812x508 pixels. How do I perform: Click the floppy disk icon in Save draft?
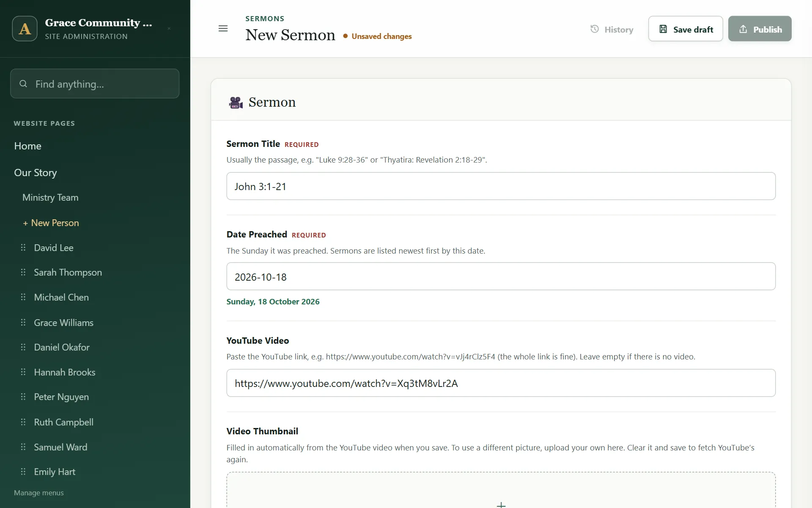tap(663, 29)
